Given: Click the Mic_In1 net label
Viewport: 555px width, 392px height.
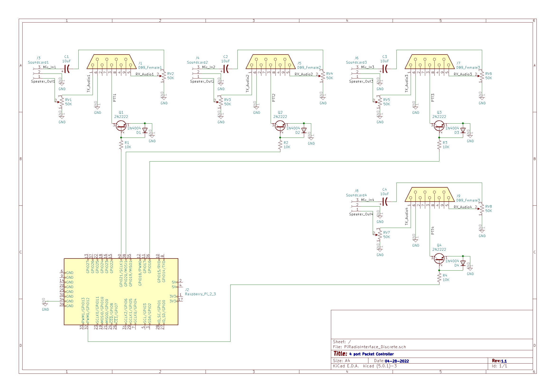Looking at the screenshot, I should (50, 67).
